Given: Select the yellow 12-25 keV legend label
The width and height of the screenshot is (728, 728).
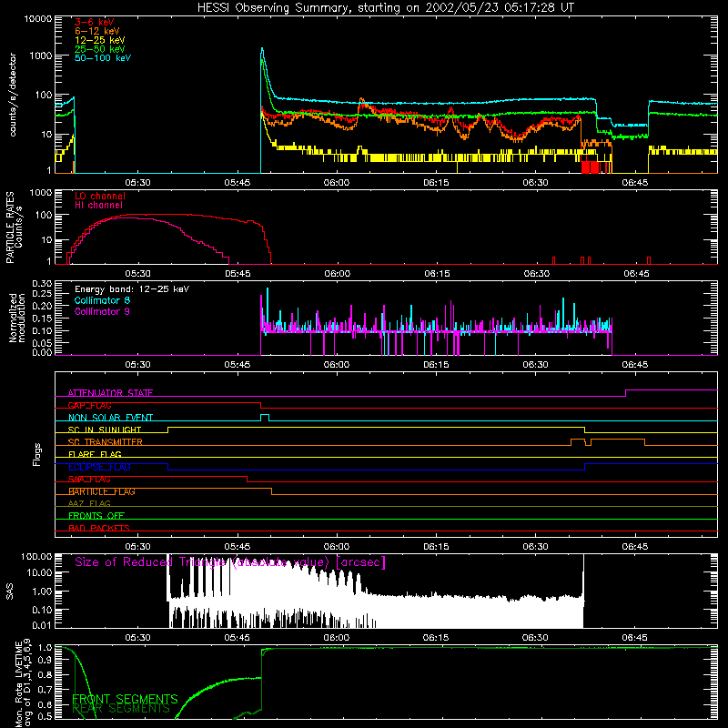Looking at the screenshot, I should coord(100,40).
